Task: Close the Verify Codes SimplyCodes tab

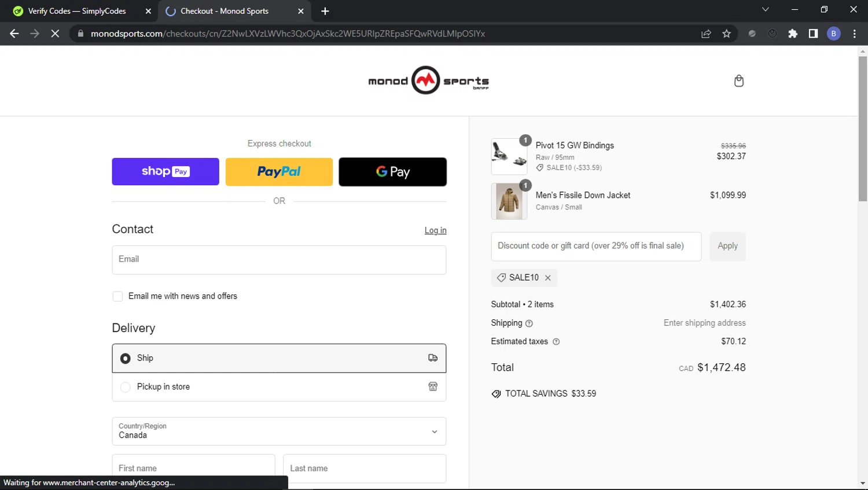Action: pyautogui.click(x=148, y=11)
